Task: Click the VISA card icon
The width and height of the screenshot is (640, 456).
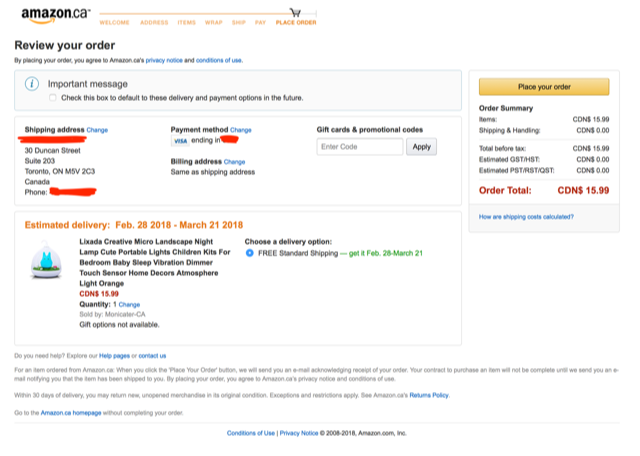Action: pyautogui.click(x=179, y=142)
